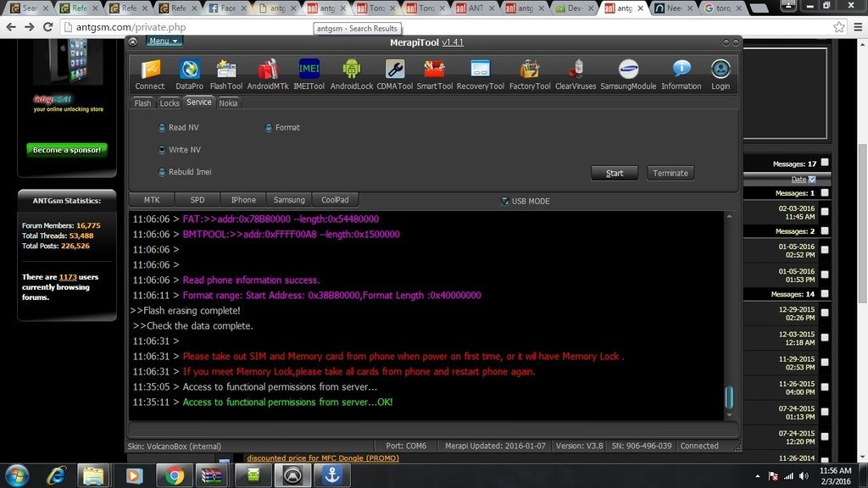Open the RecoveryTool icon
868x488 pixels.
point(480,70)
